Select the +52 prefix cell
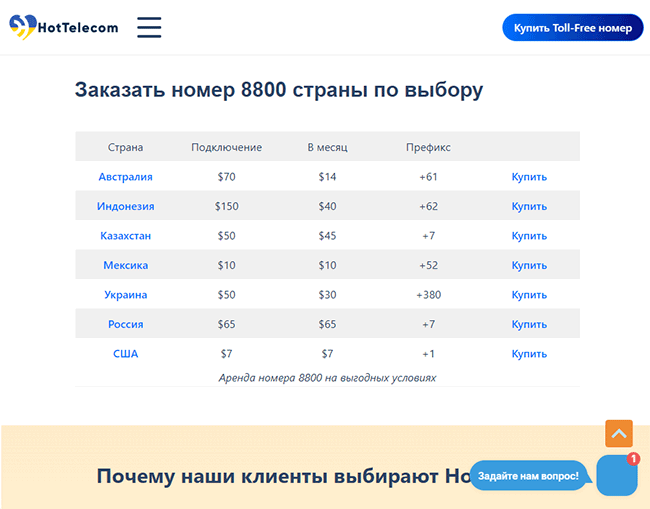 click(428, 265)
